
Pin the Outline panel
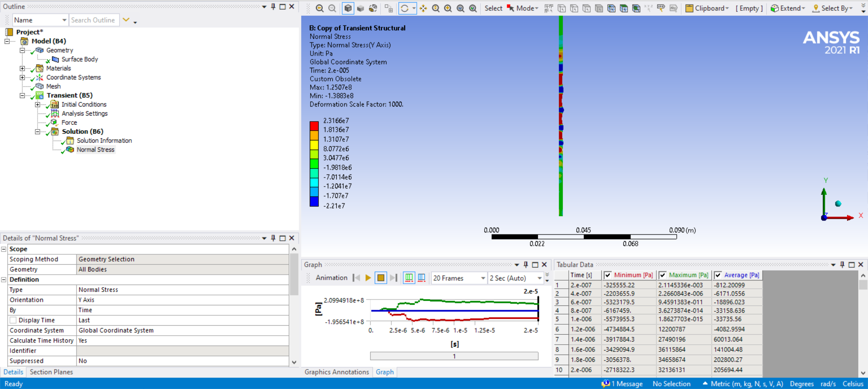coord(273,7)
